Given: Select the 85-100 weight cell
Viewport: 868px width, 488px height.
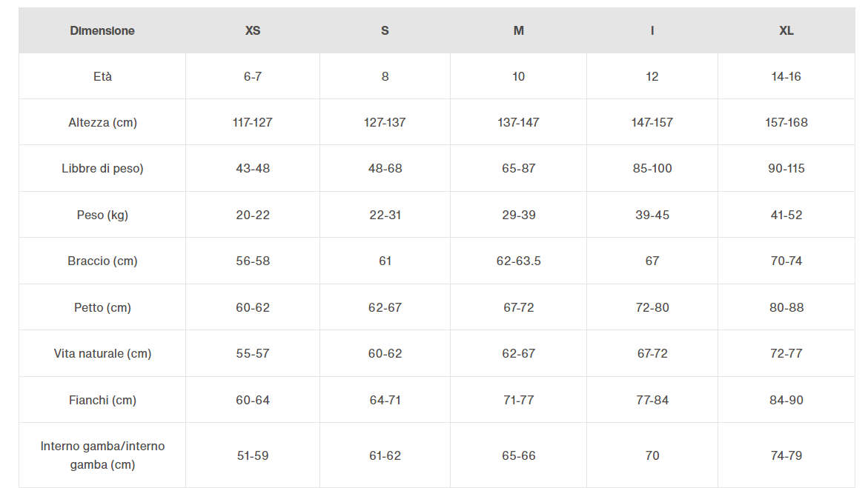Looking at the screenshot, I should (x=652, y=168).
